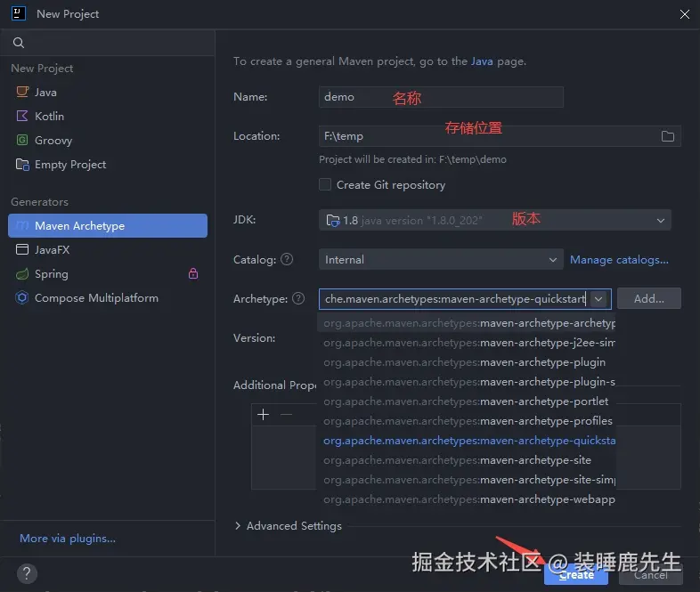700x592 pixels.
Task: Select Compose Multiplatform generator
Action: pos(107,298)
